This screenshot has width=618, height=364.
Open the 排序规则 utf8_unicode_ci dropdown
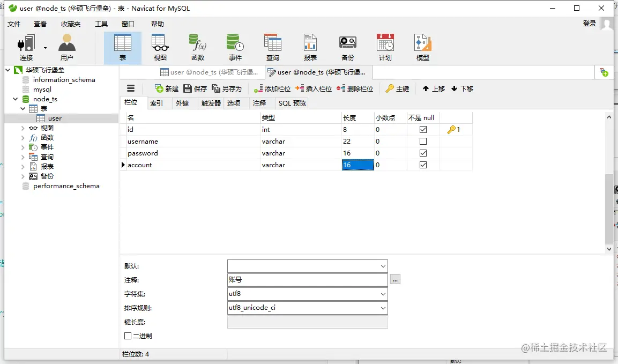tap(383, 308)
